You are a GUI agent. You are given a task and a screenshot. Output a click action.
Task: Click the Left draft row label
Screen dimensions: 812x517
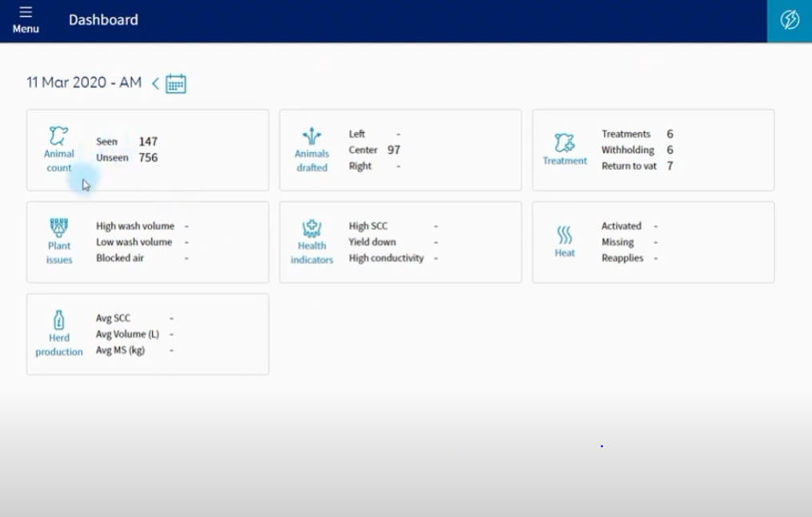click(357, 134)
